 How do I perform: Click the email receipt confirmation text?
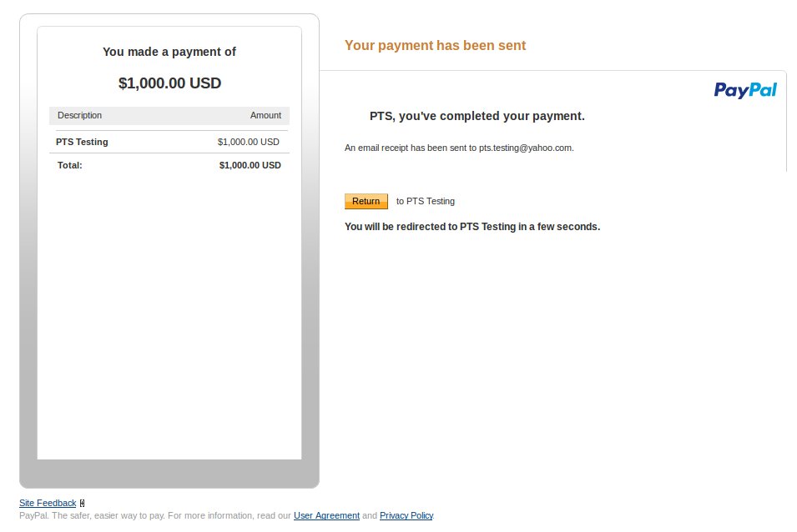click(459, 148)
